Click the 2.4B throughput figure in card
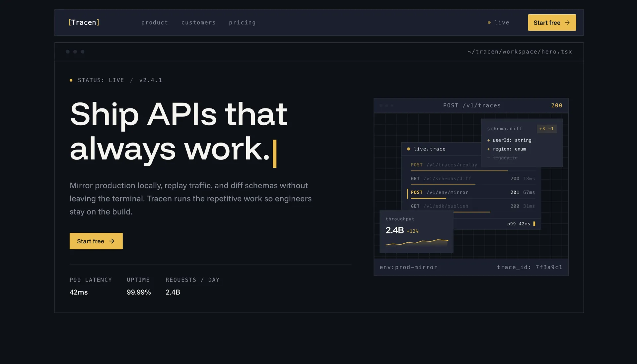Image resolution: width=637 pixels, height=364 pixels. click(x=394, y=230)
